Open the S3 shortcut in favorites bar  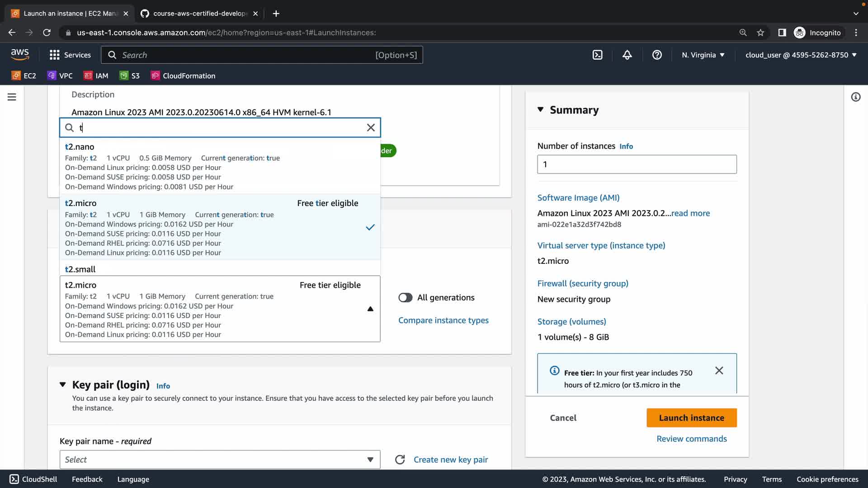point(130,76)
